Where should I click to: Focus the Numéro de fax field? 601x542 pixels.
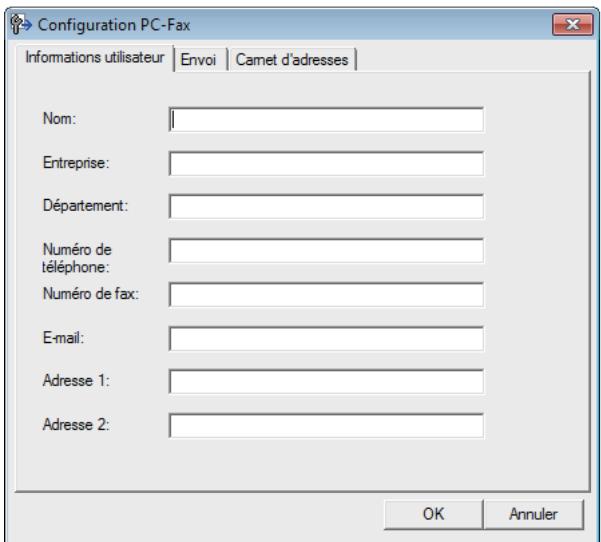326,295
